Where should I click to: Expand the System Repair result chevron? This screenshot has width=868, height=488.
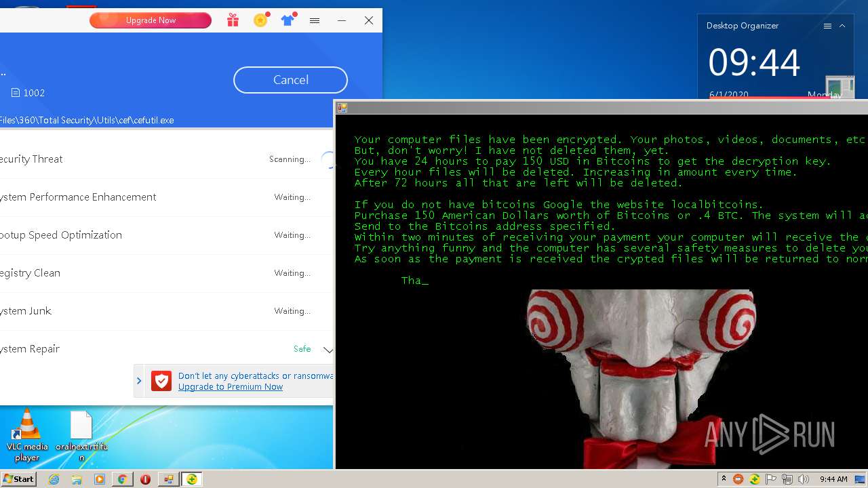pyautogui.click(x=328, y=350)
